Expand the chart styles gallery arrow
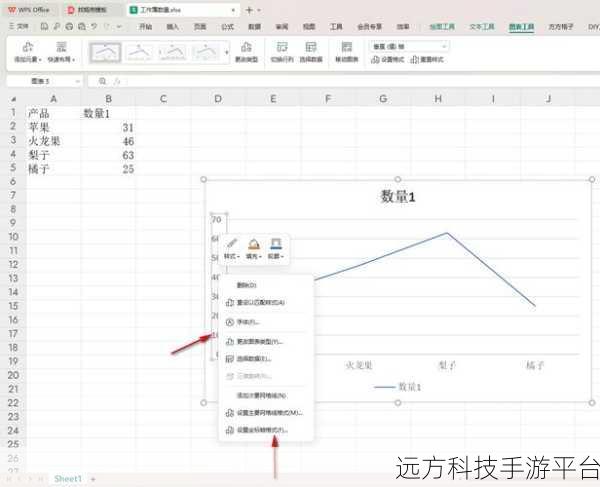 (227, 52)
